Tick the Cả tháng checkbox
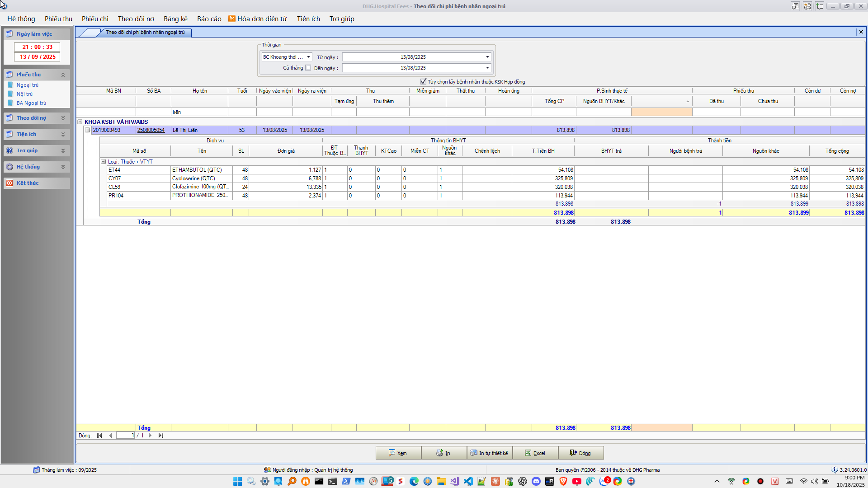868x488 pixels. coord(308,68)
